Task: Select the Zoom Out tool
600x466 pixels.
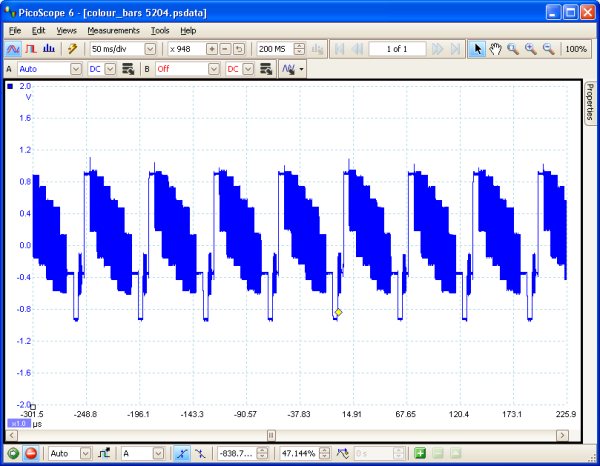Action: [549, 49]
